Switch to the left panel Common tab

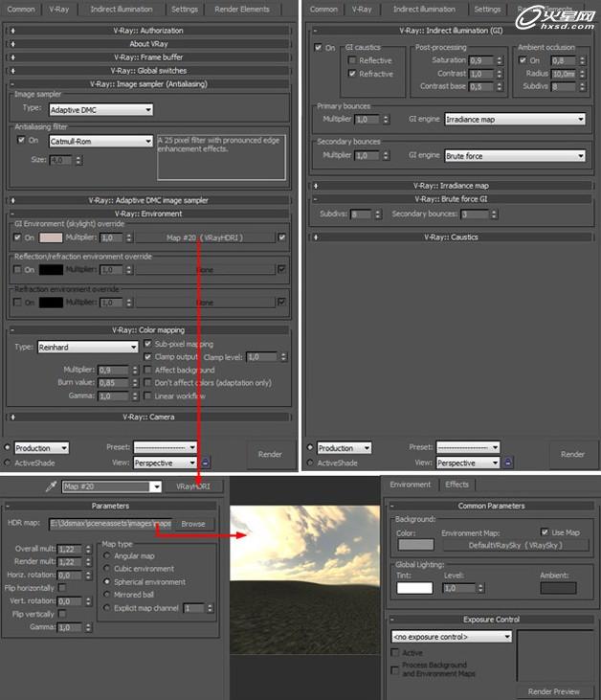click(x=20, y=9)
